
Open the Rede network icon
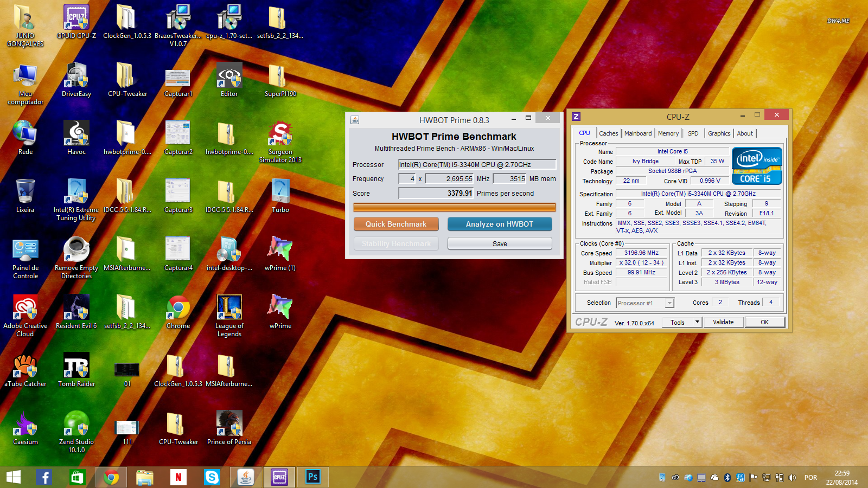[x=25, y=138]
